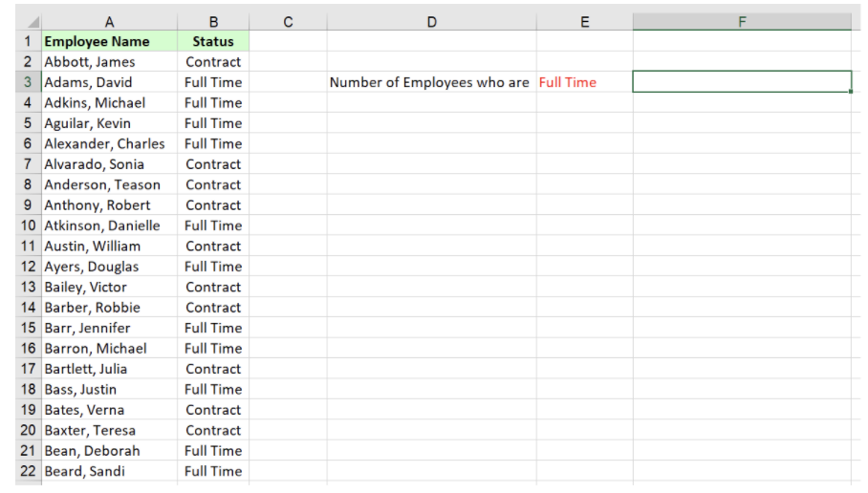Click the Status header cell
The height and width of the screenshot is (493, 868).
[213, 41]
